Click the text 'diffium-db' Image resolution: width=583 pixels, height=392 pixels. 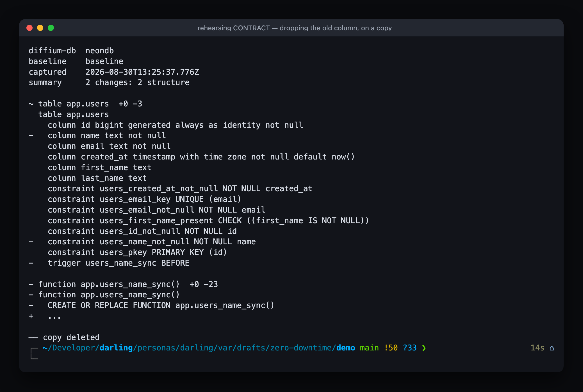(52, 51)
